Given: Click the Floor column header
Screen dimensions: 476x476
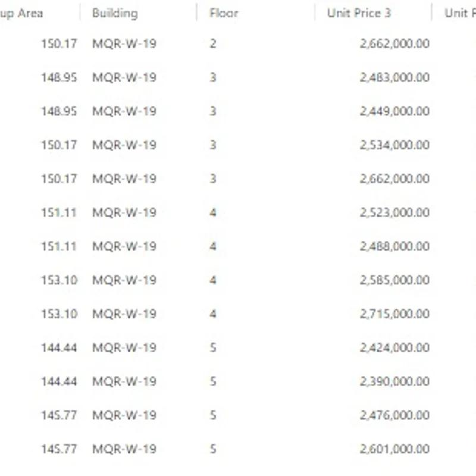Looking at the screenshot, I should pyautogui.click(x=224, y=13).
